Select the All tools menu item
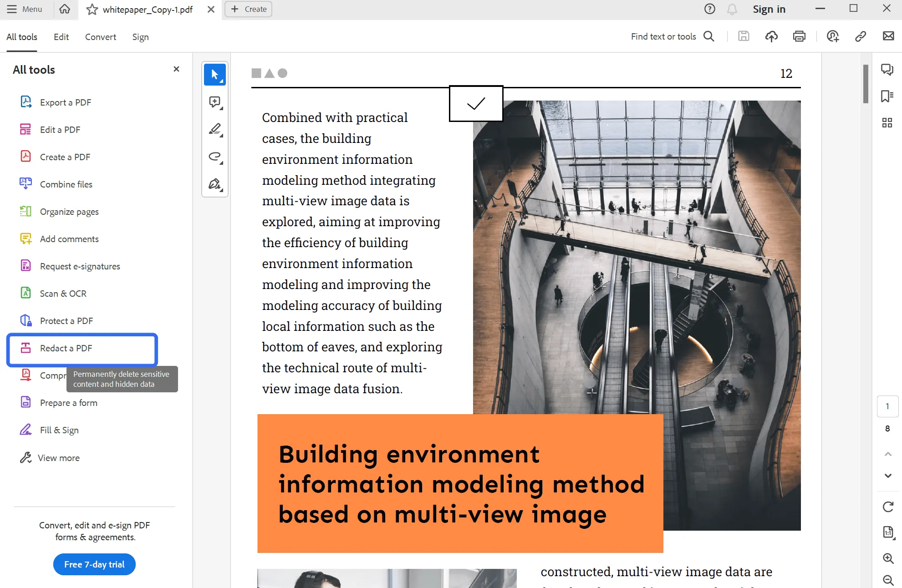The width and height of the screenshot is (902, 588). [x=22, y=36]
